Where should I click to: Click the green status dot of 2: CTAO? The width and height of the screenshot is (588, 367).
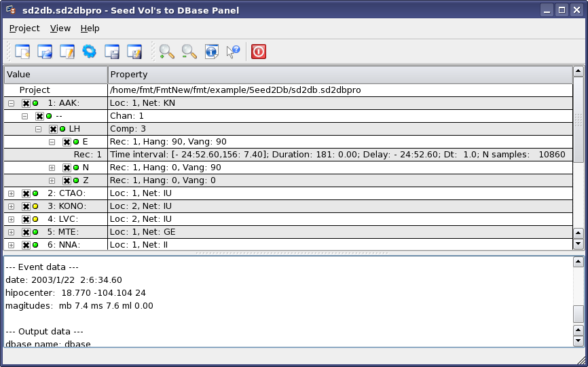pos(35,193)
